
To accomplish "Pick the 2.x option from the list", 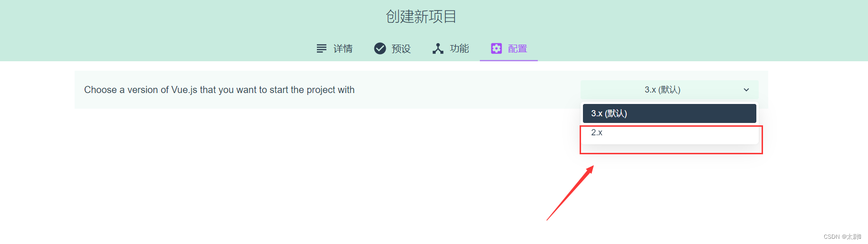I will coord(669,133).
